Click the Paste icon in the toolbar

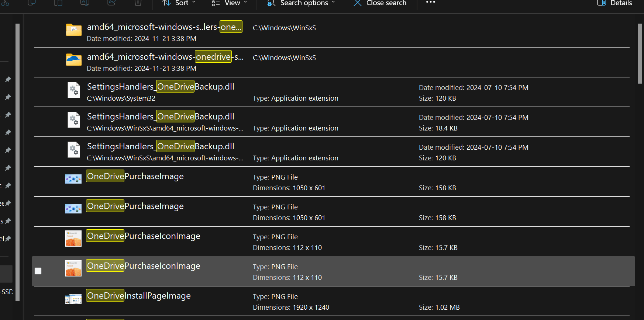click(x=58, y=3)
